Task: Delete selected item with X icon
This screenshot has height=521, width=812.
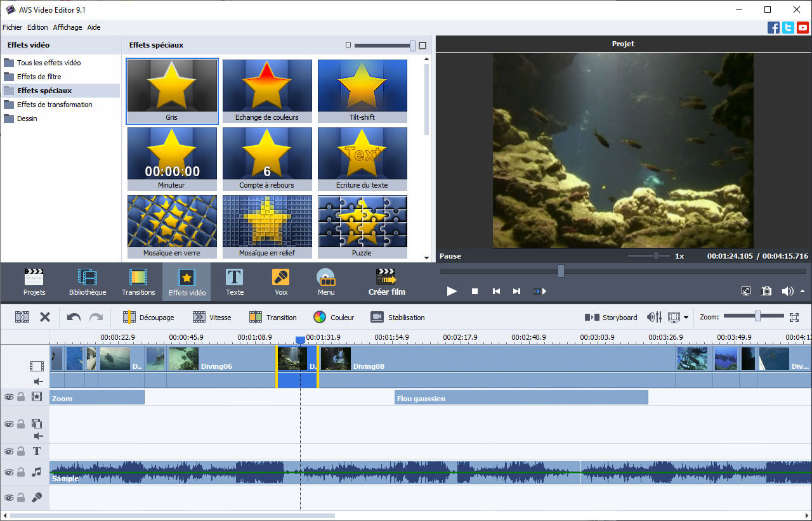Action: click(45, 317)
